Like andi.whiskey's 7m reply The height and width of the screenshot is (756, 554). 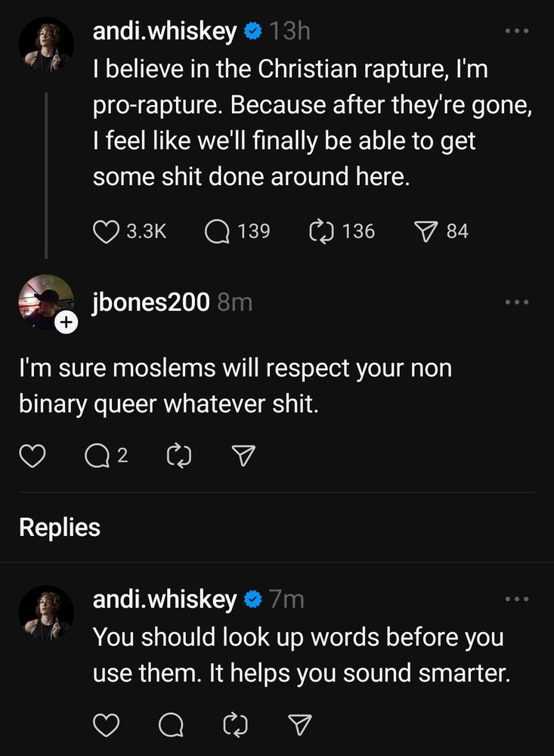click(107, 725)
